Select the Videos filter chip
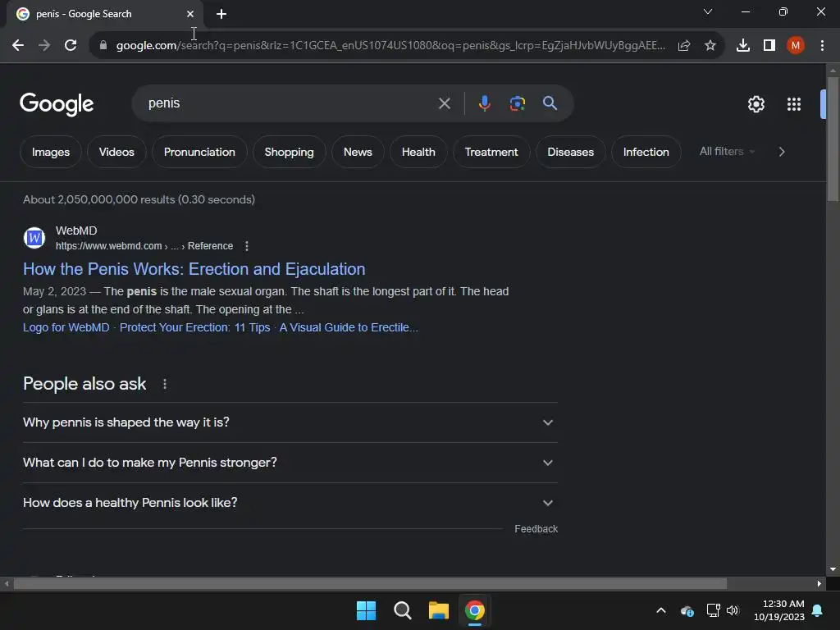The height and width of the screenshot is (630, 840). (x=116, y=152)
